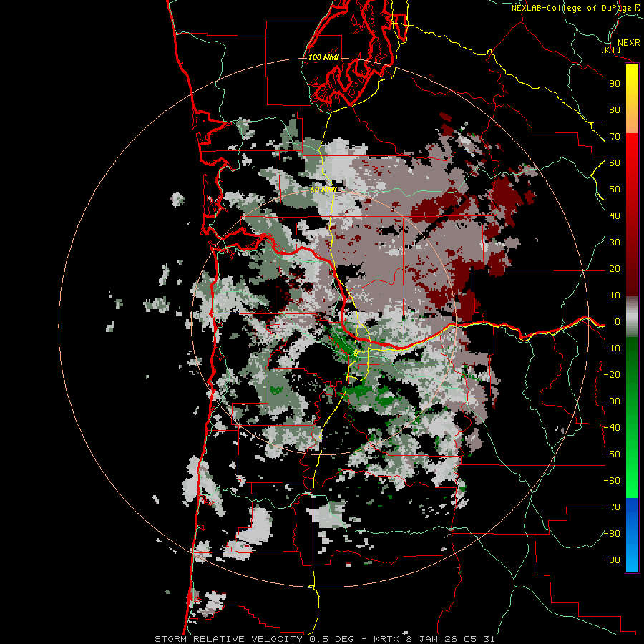The width and height of the screenshot is (644, 644).
Task: Click the 100 NMI range ring label
Action: [x=323, y=57]
